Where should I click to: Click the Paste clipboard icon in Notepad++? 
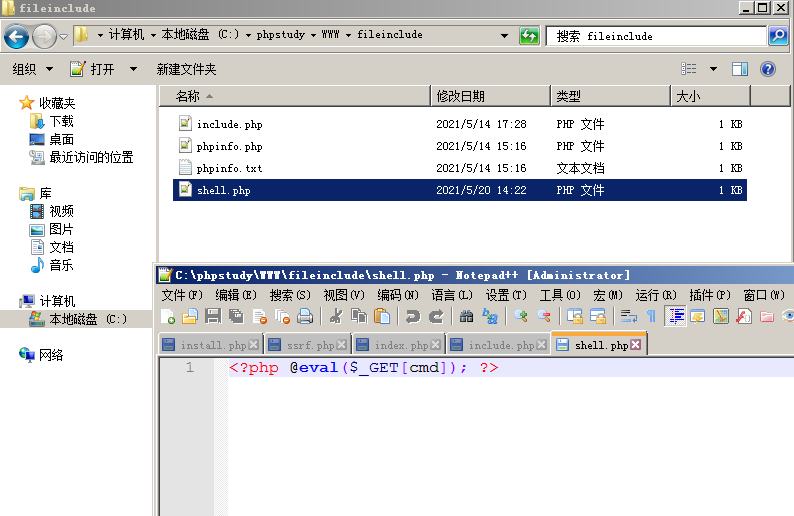[x=382, y=316]
